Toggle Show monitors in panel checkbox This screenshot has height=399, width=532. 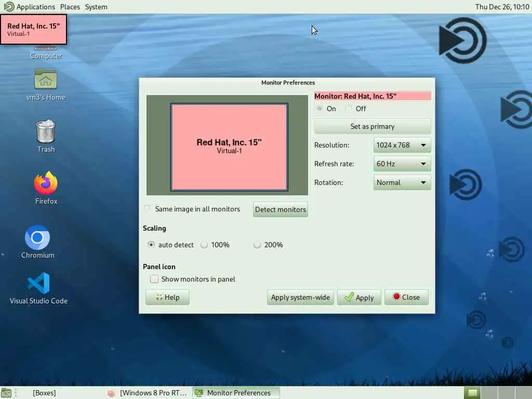pos(154,279)
